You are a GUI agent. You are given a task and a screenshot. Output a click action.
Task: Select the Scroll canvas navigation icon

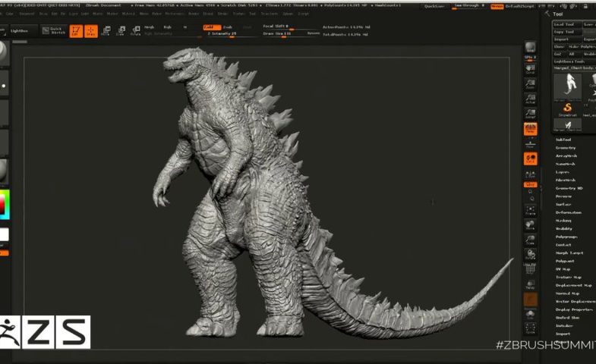(x=530, y=69)
